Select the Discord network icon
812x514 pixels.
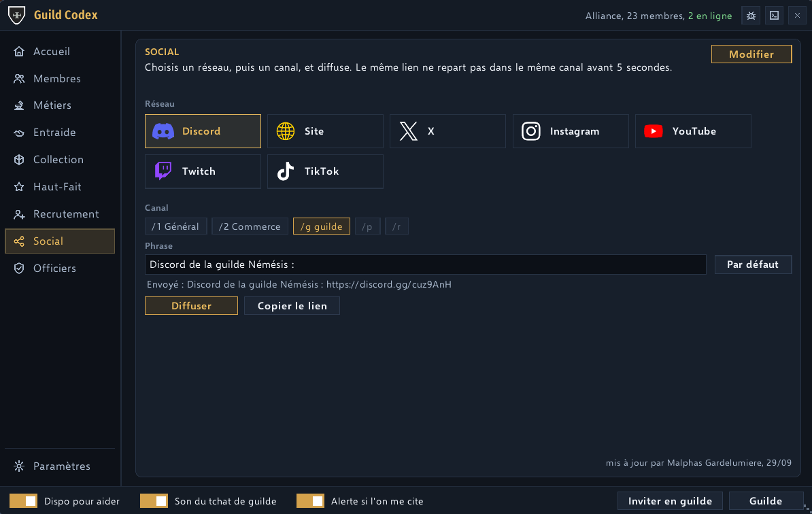pyautogui.click(x=163, y=131)
